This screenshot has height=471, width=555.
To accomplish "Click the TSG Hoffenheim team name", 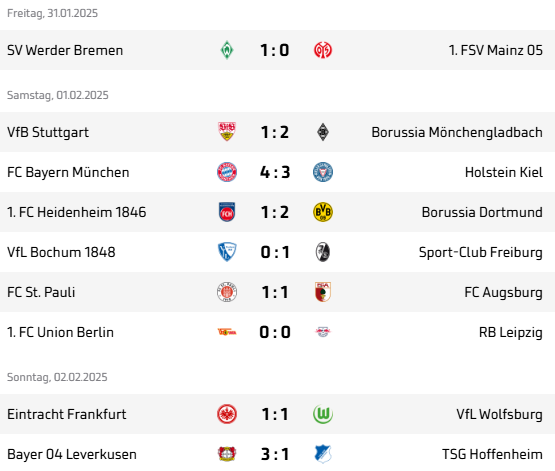I will (492, 454).
